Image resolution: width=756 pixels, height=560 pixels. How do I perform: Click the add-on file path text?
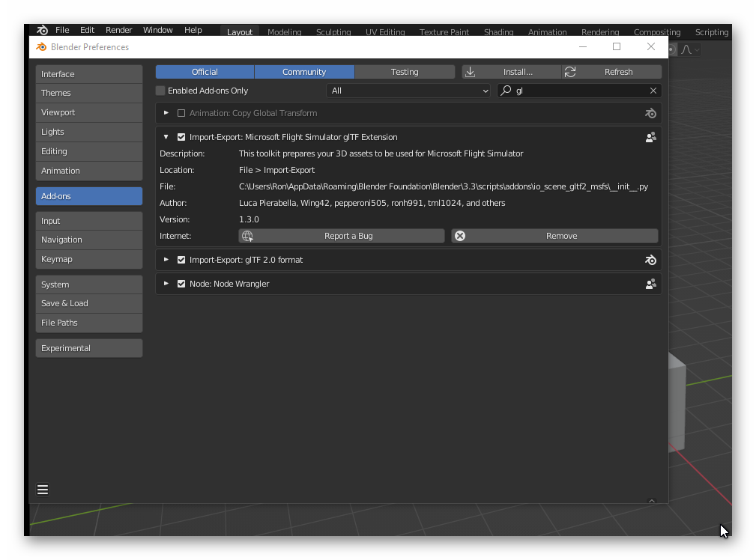click(x=443, y=186)
